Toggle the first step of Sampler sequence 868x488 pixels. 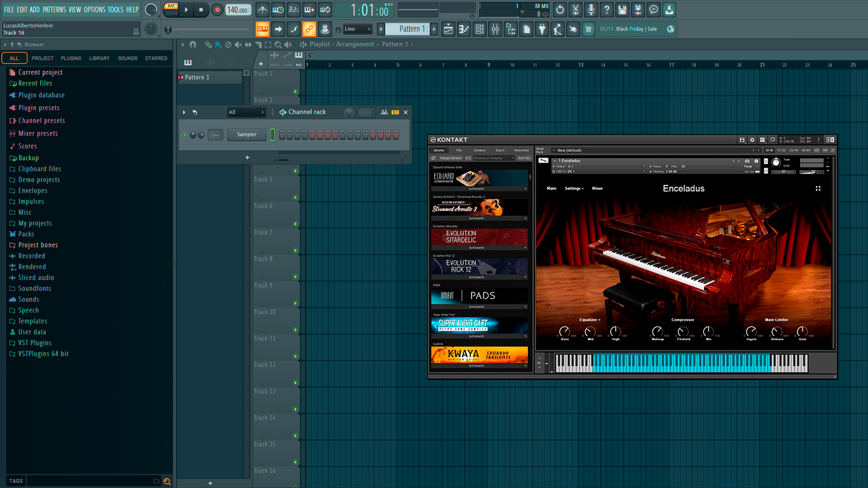(282, 135)
